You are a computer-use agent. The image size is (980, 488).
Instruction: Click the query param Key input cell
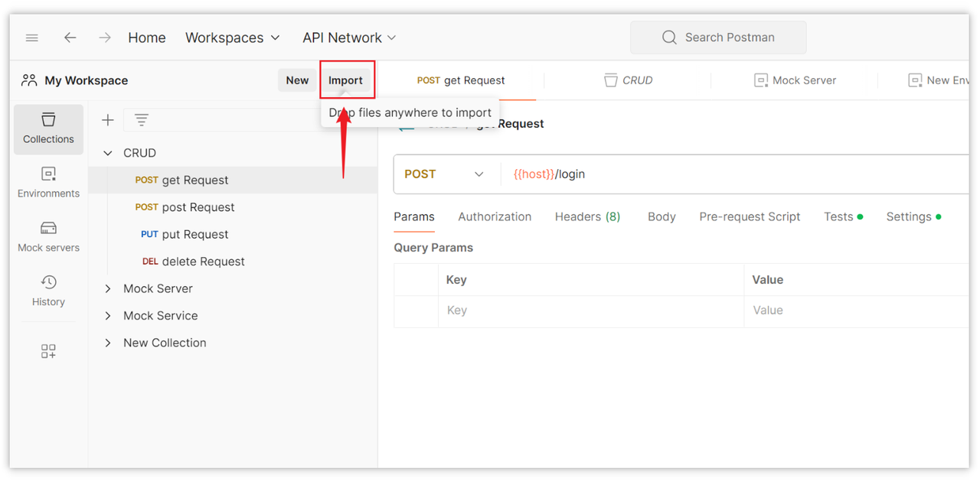(590, 311)
